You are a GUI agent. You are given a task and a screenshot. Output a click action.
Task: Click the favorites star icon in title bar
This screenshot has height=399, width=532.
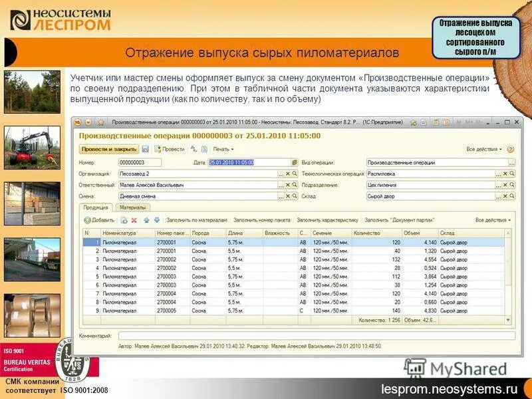pyautogui.click(x=101, y=122)
